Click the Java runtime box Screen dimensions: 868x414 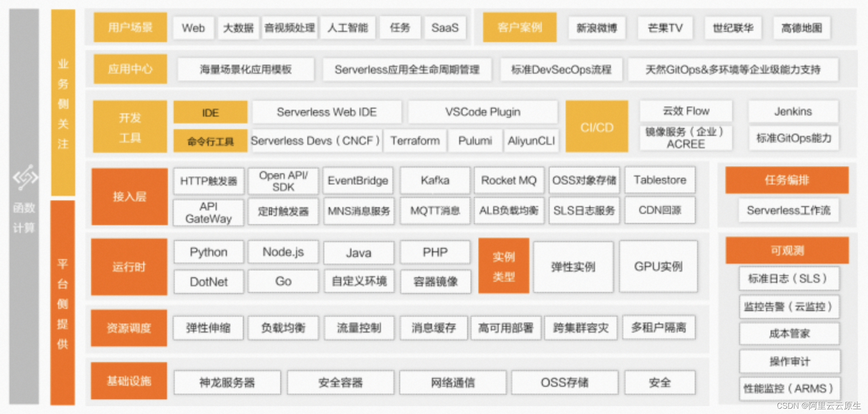tap(359, 253)
